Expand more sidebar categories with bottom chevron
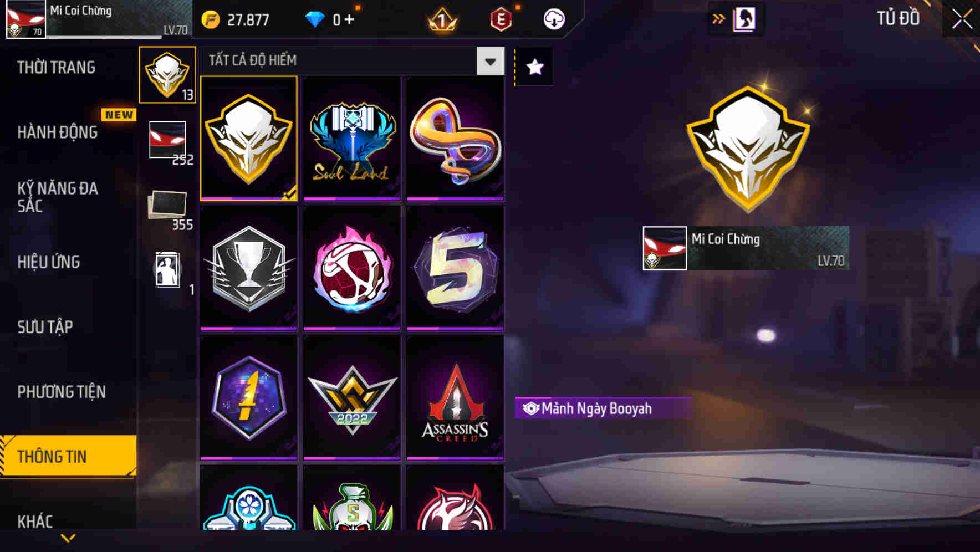Image resolution: width=980 pixels, height=552 pixels. coord(68,538)
